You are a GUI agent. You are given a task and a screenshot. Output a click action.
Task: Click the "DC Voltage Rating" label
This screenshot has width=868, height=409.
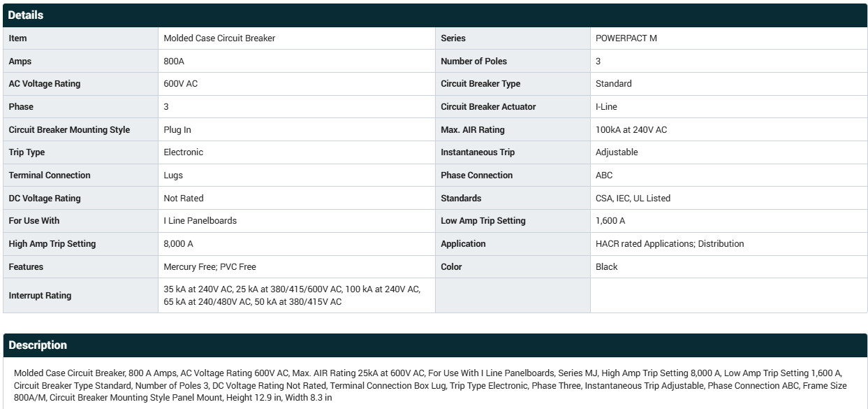(x=45, y=199)
